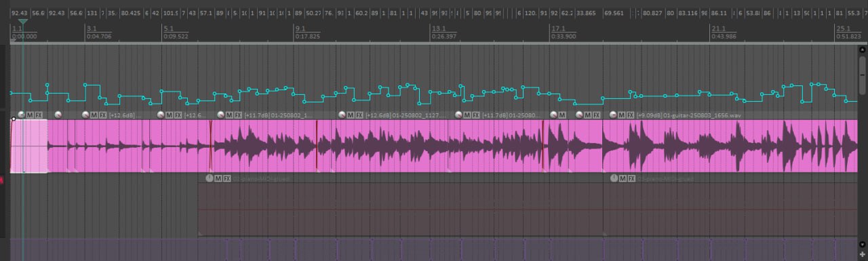Click tempo marker 69.561 in top lane

pos(614,13)
